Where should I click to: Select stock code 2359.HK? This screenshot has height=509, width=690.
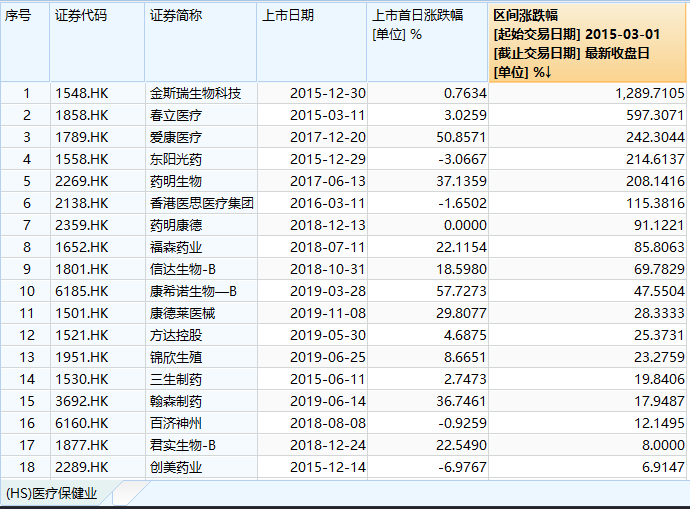(82, 225)
